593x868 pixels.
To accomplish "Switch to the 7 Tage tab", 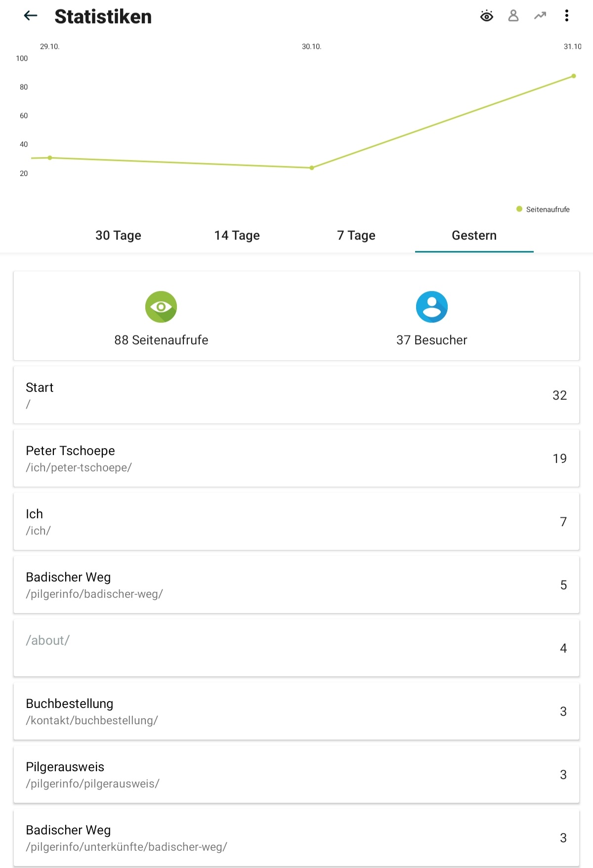I will [x=356, y=236].
